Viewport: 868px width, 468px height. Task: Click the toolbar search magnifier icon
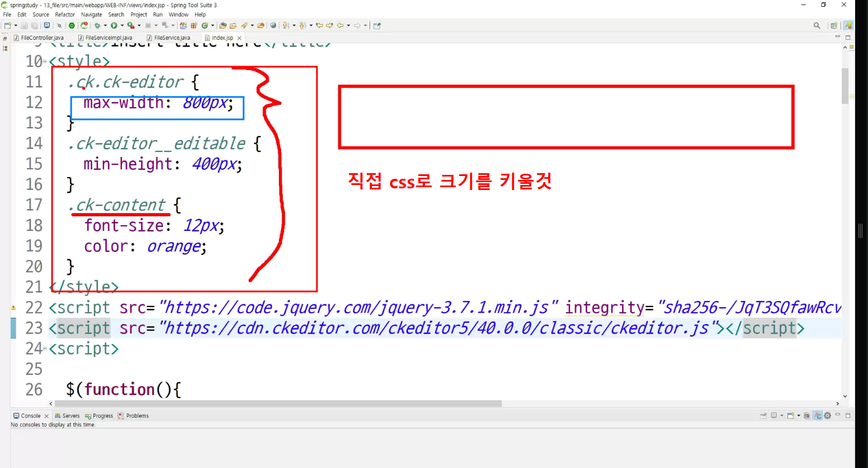click(817, 25)
